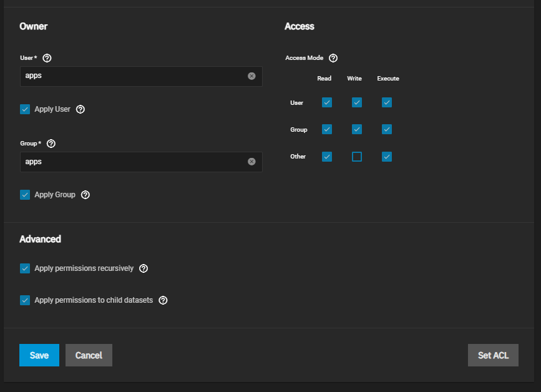Clear the User field with X icon
This screenshot has height=392, width=541.
pos(251,76)
